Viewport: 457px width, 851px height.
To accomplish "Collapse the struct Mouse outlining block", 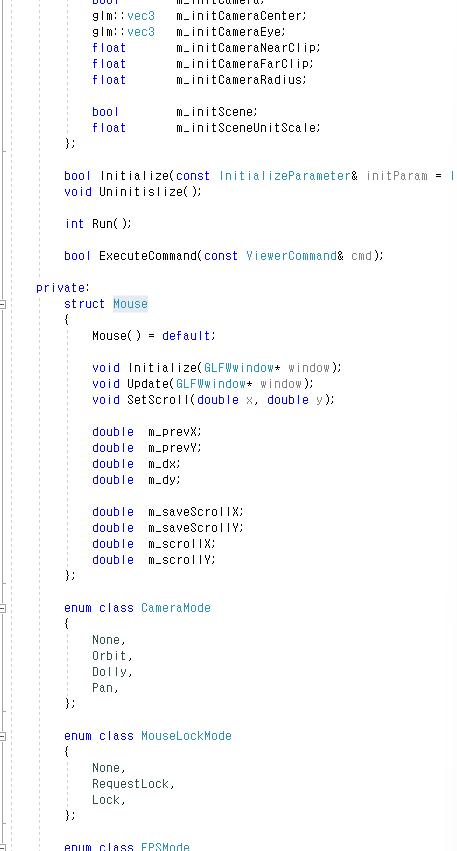I will pyautogui.click(x=3, y=304).
